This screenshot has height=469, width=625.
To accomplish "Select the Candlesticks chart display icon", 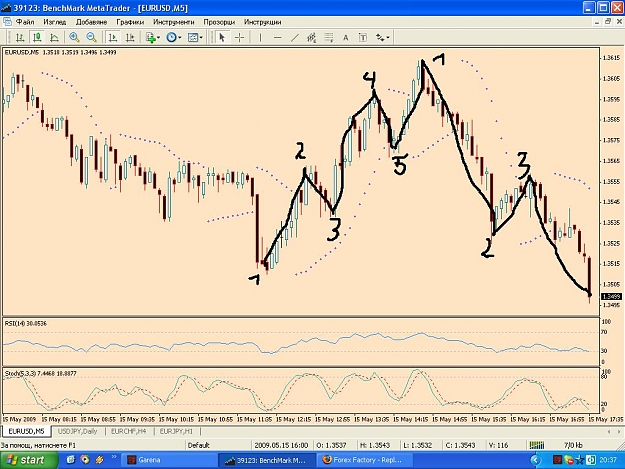I will 37,37.
